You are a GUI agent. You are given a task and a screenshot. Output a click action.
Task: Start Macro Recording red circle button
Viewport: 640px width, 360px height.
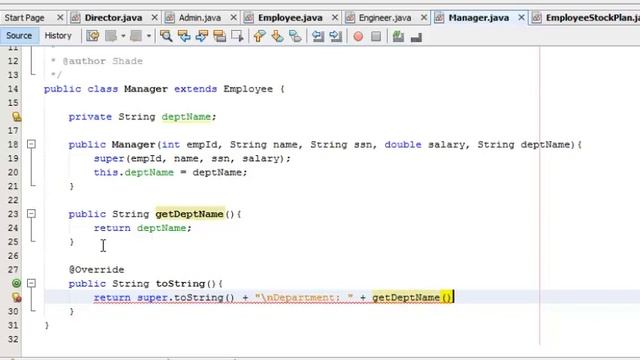coord(358,37)
